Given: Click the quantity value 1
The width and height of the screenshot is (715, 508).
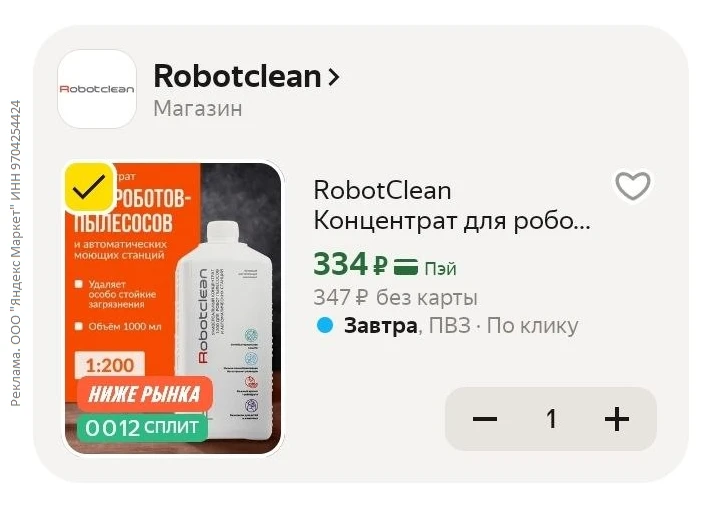Looking at the screenshot, I should click(551, 419).
